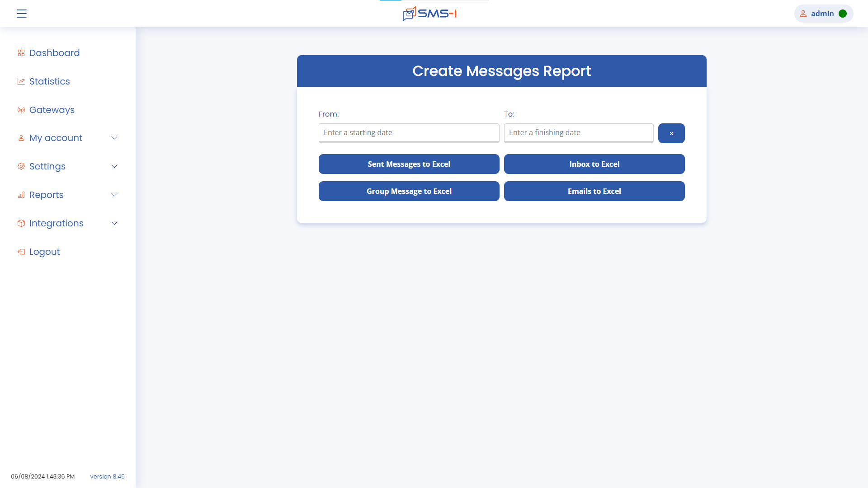The image size is (868, 488).
Task: Select Settings in sidebar
Action: 47,166
